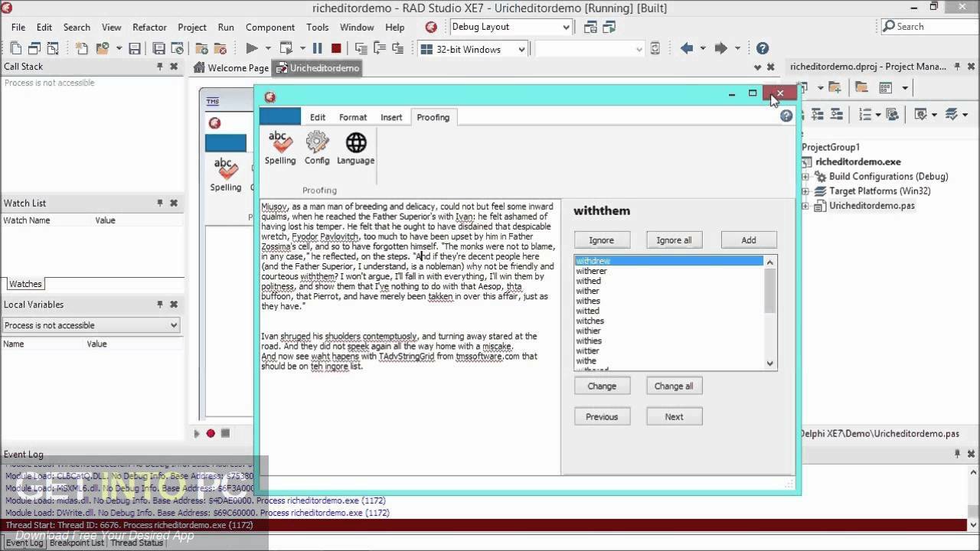980x551 pixels.
Task: Toggle the Watch List panel pin
Action: tap(160, 203)
